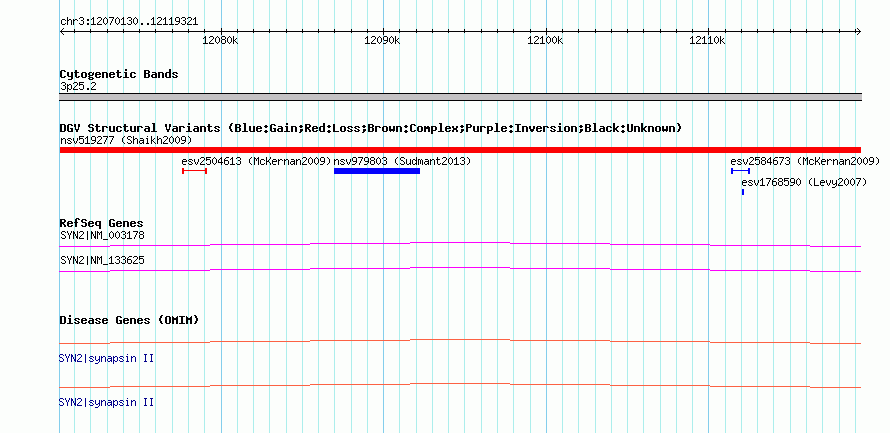Click the 12100k ruler tick label
Image resolution: width=890 pixels, height=433 pixels.
click(545, 41)
